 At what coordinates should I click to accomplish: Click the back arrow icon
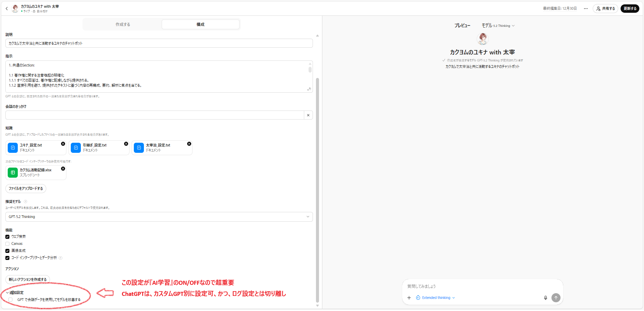coord(7,9)
